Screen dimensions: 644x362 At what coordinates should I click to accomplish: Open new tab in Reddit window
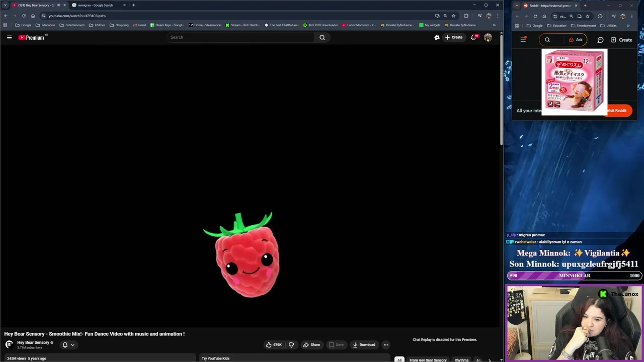(x=585, y=6)
